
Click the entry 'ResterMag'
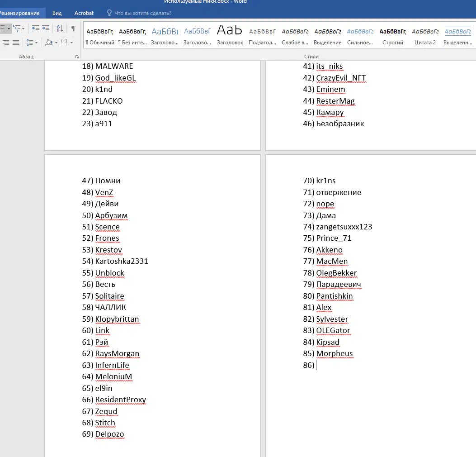tap(335, 101)
